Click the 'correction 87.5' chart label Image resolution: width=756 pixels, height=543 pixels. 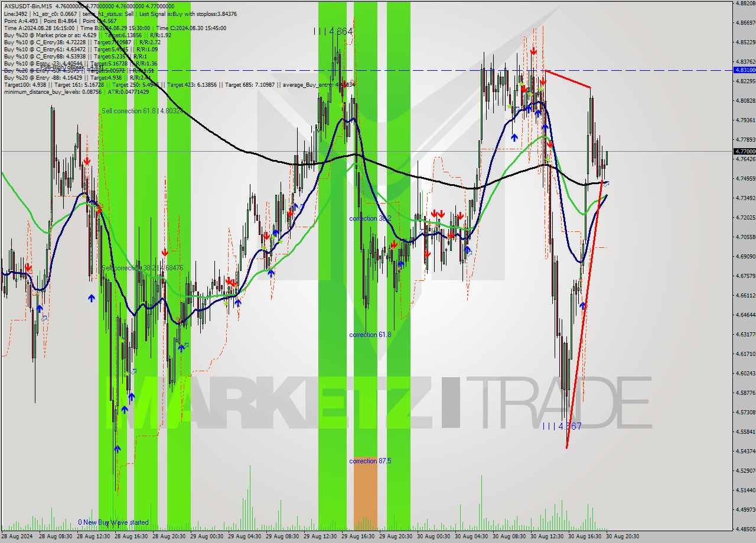coord(370,461)
